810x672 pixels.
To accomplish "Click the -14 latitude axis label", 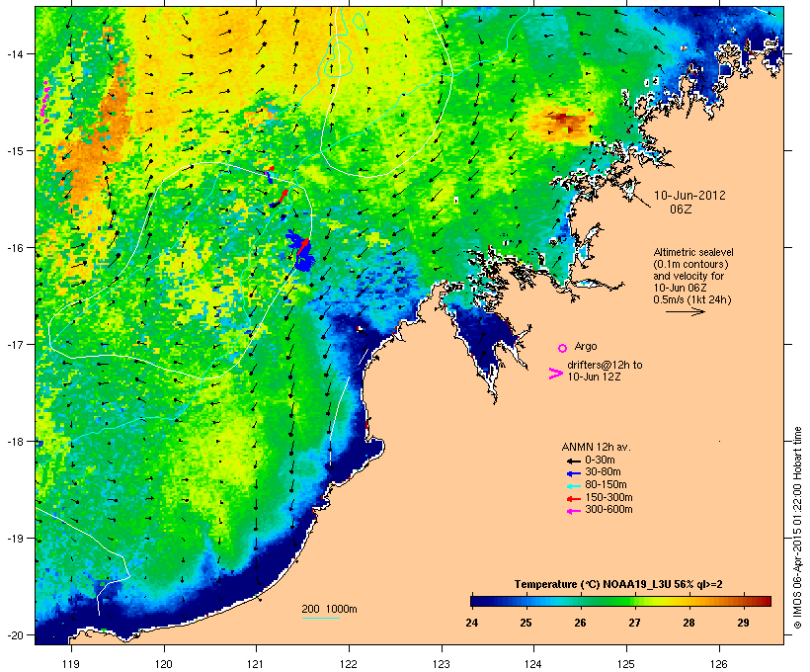I will tap(14, 53).
